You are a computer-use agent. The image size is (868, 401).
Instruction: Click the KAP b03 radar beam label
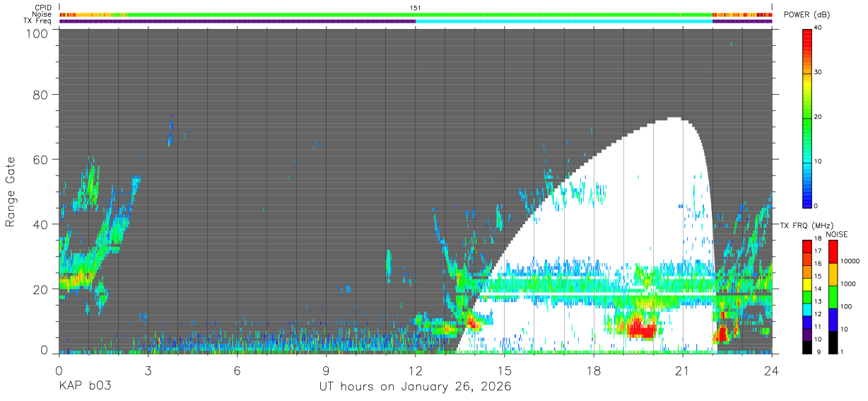[x=85, y=387]
